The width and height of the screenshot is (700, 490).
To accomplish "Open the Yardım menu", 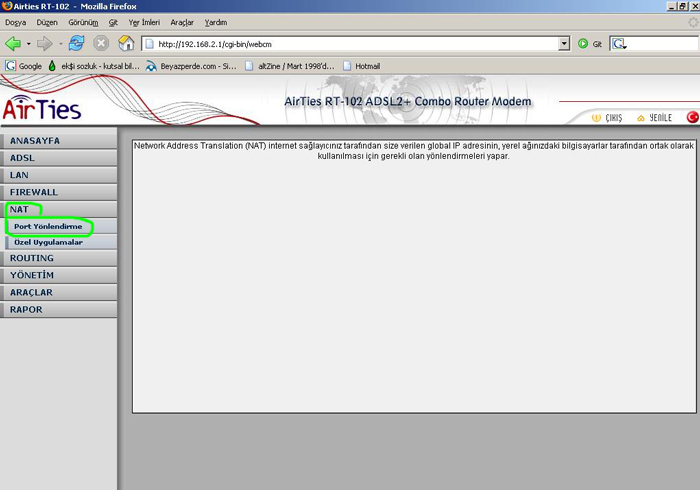I will pos(216,22).
